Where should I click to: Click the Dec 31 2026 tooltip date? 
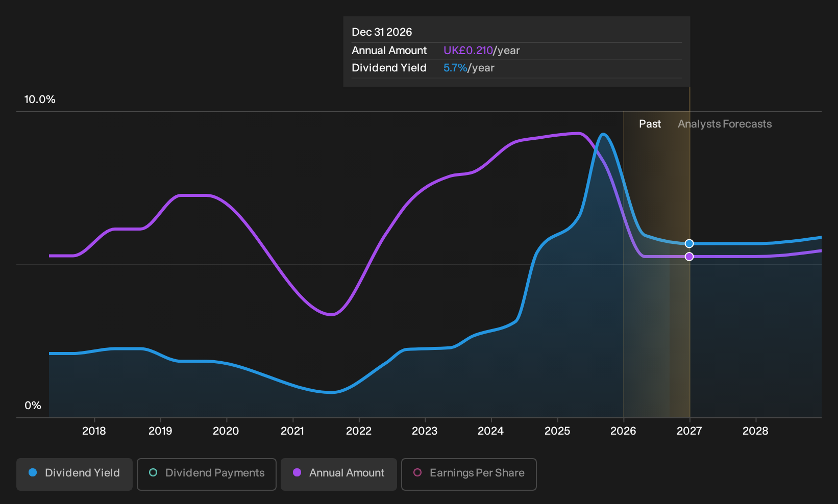click(382, 32)
